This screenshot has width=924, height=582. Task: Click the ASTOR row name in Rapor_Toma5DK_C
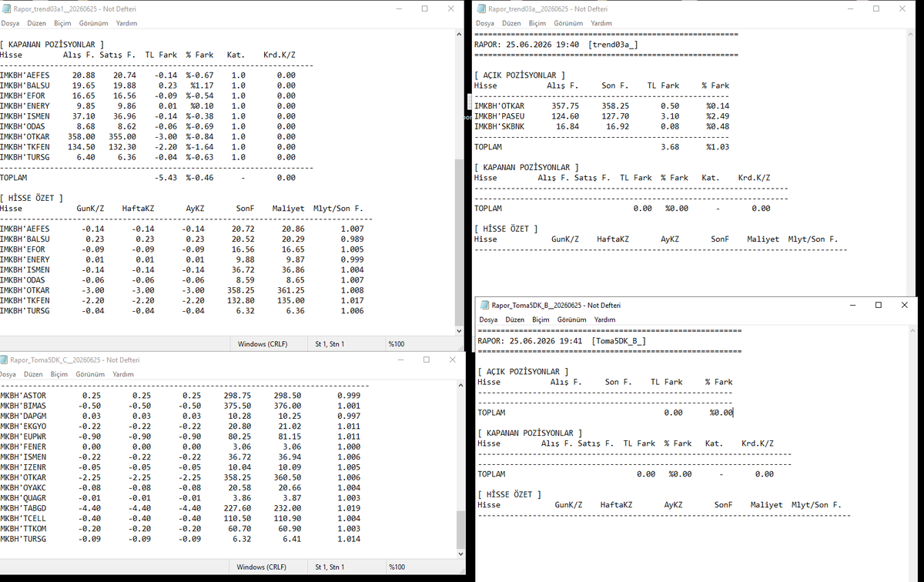pos(23,395)
